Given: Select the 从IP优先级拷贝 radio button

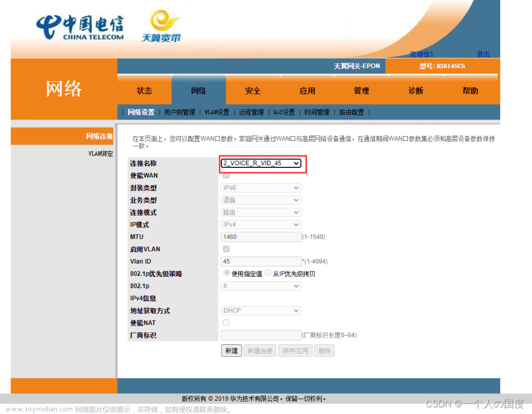Looking at the screenshot, I should (x=268, y=273).
